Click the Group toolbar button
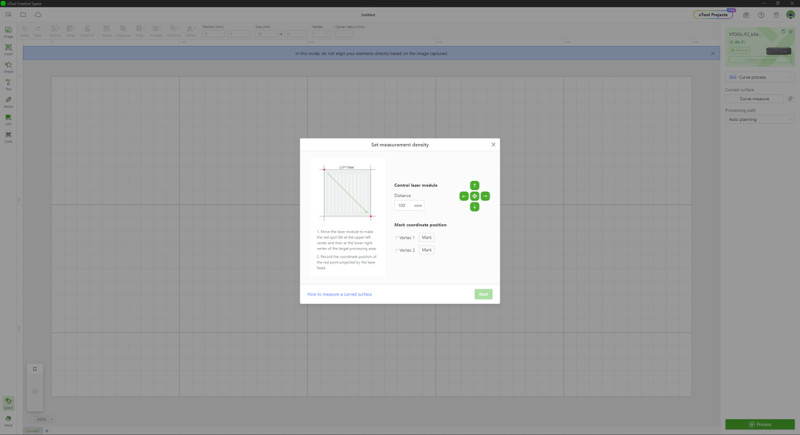 106,31
